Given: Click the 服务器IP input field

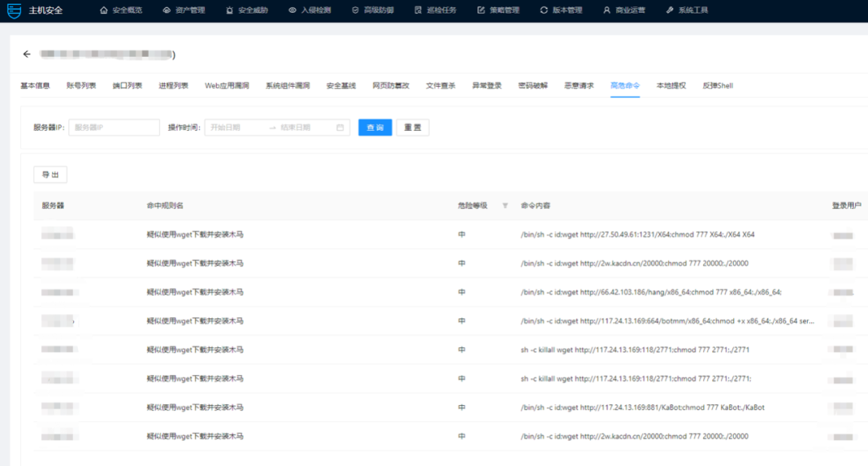Looking at the screenshot, I should [113, 127].
